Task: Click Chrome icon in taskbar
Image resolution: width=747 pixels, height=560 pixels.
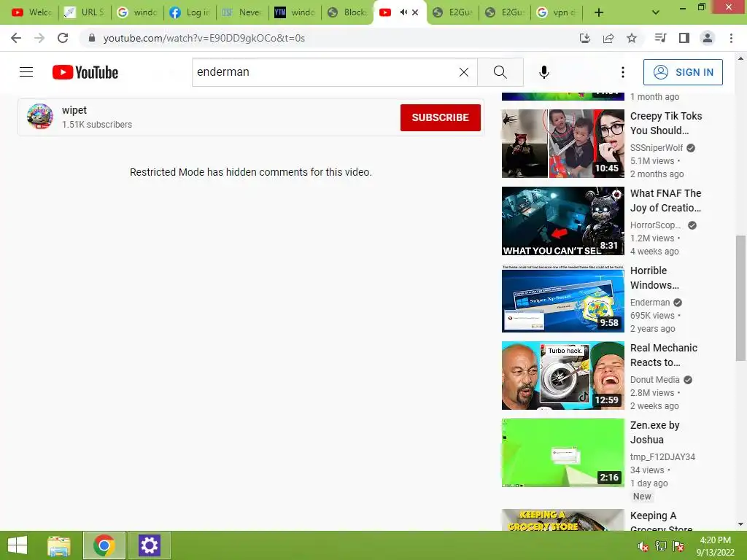Action: pos(104,545)
